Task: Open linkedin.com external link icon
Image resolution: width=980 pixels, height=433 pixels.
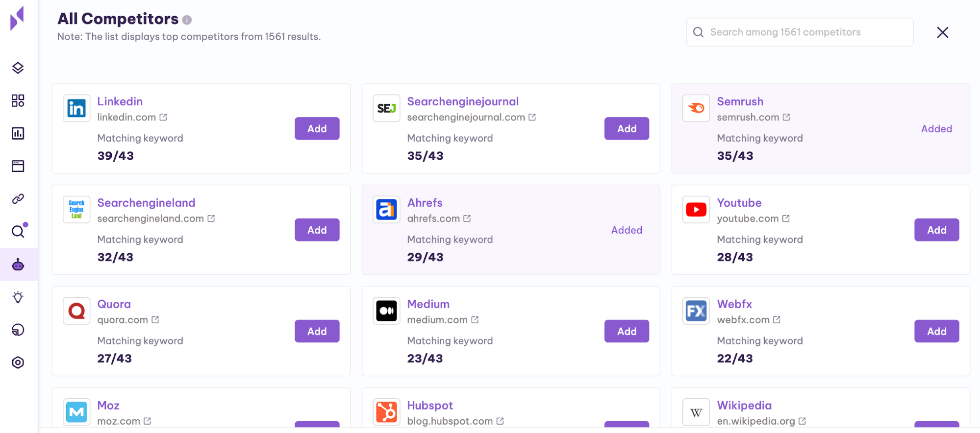Action: point(163,118)
